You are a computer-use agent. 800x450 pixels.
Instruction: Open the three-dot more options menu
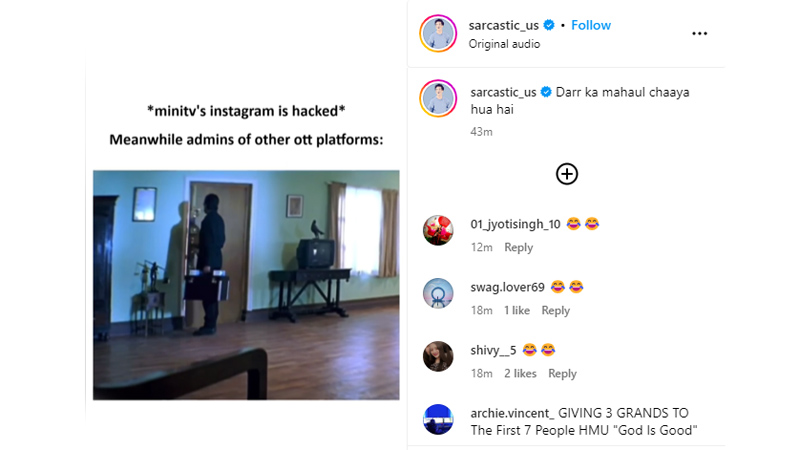click(x=700, y=33)
